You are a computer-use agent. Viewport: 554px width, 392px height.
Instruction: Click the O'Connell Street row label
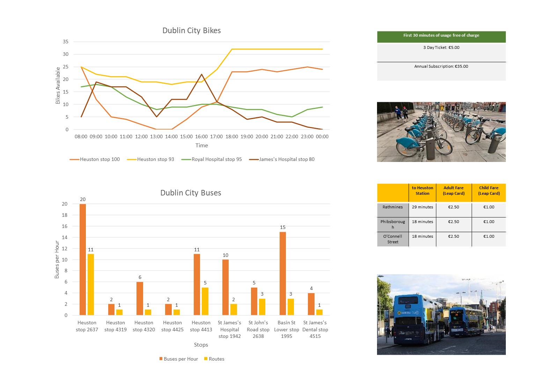(x=392, y=239)
